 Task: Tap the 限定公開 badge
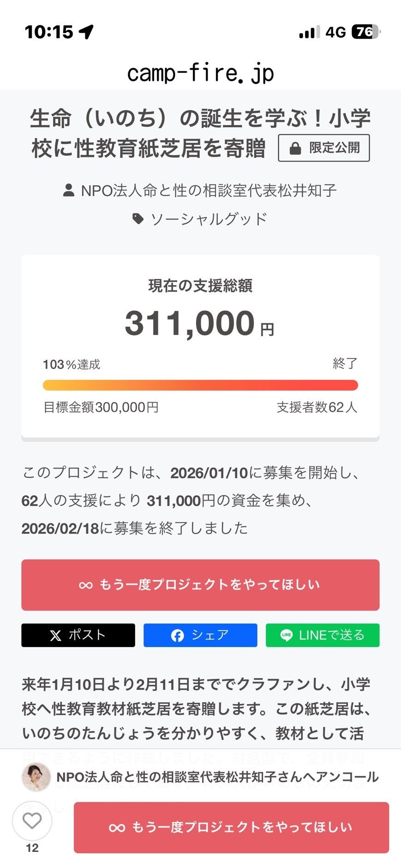click(x=323, y=148)
